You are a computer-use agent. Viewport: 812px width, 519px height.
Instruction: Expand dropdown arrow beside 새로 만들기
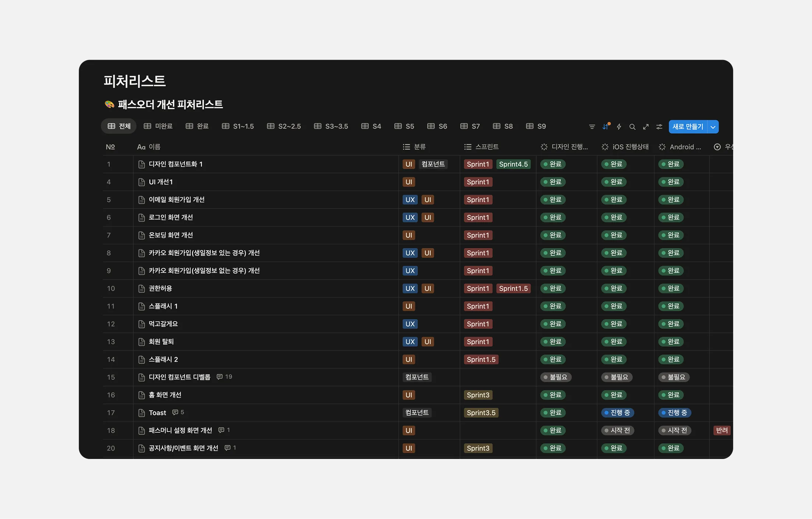[713, 127]
